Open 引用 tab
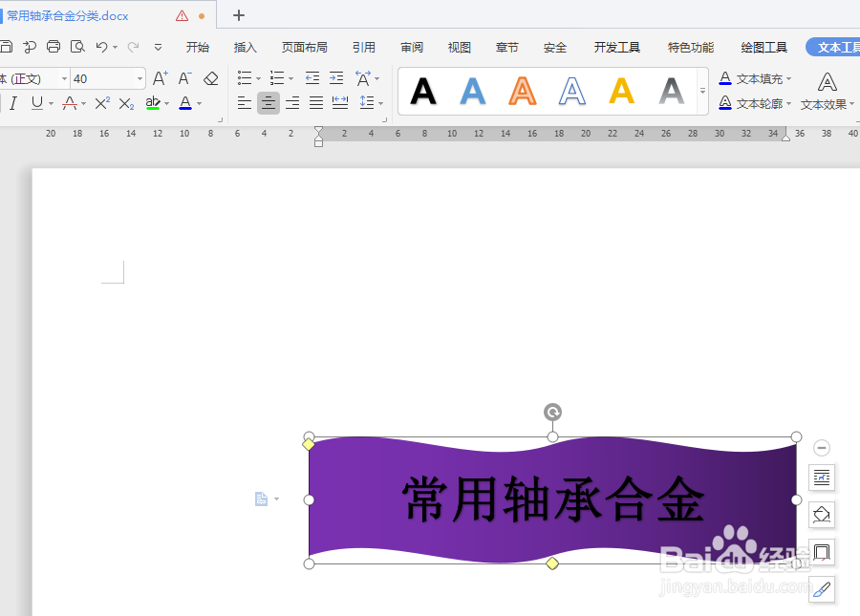860x616 pixels. click(364, 48)
